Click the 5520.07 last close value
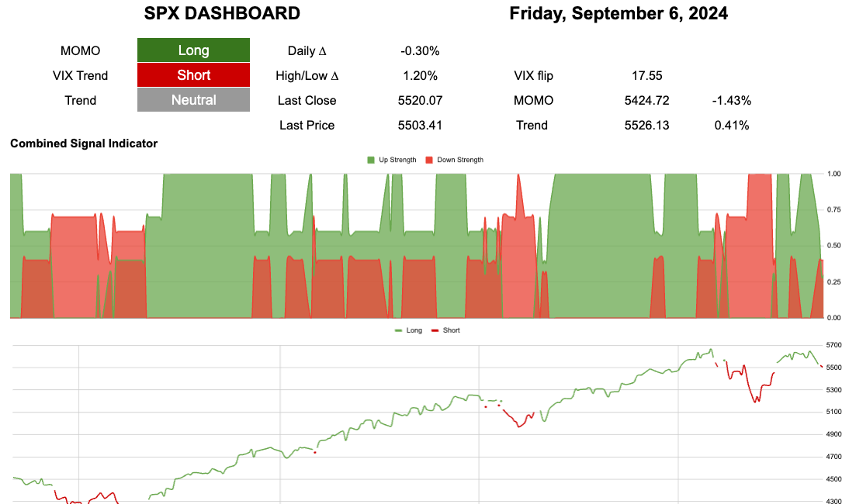Image resolution: width=849 pixels, height=504 pixels. pyautogui.click(x=420, y=101)
